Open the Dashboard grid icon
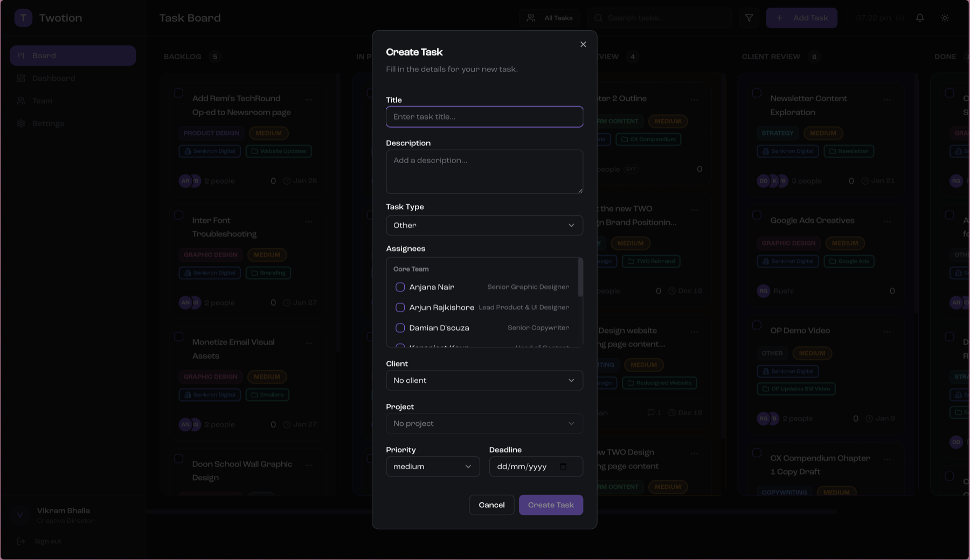 22,78
